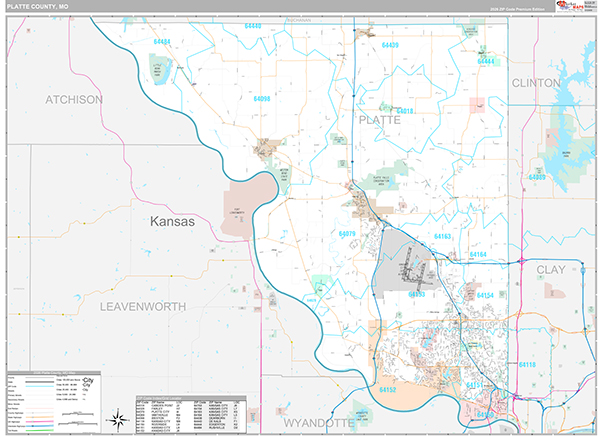The height and width of the screenshot is (436, 600).
Task: Click ZIP code 64018 label
Action: pos(404,111)
